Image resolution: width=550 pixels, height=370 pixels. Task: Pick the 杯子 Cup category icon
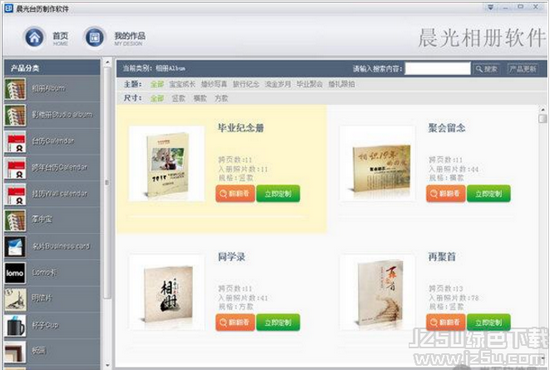(x=15, y=325)
